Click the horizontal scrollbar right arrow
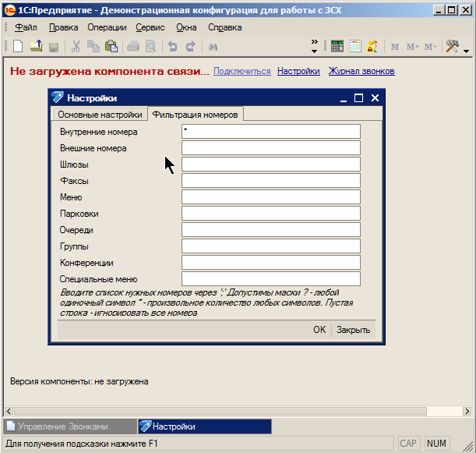The image size is (476, 453). 467,410
